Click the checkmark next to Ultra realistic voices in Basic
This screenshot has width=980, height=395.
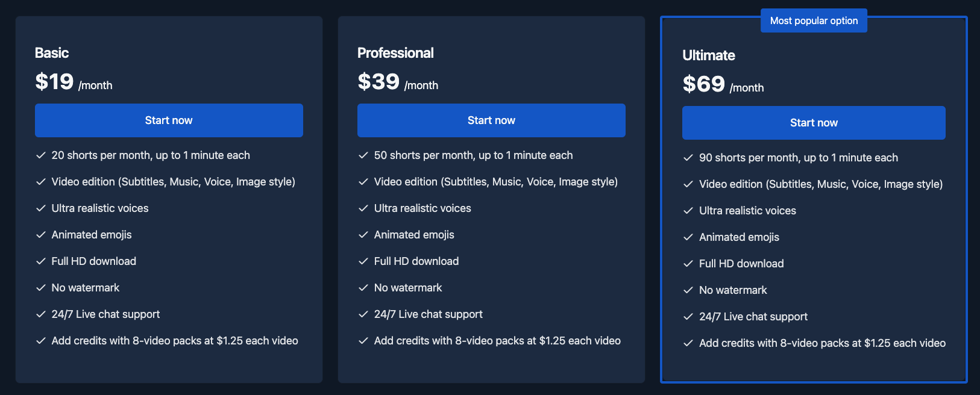pyautogui.click(x=41, y=208)
